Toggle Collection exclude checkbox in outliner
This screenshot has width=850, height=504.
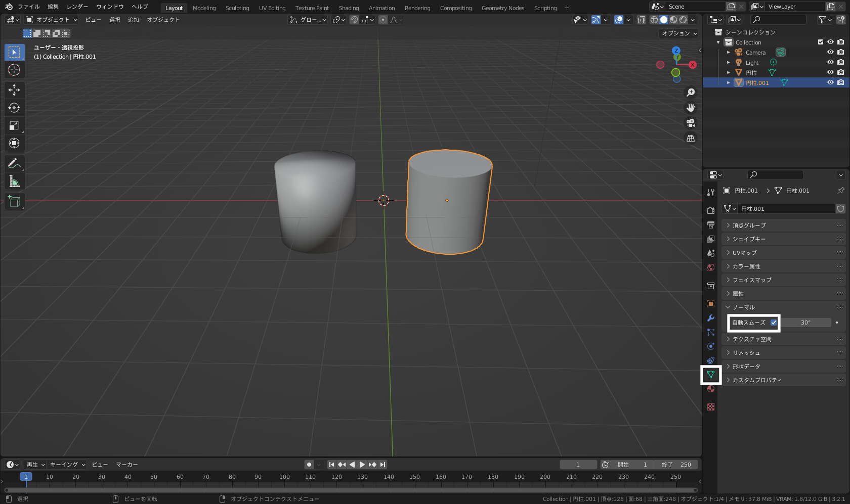pyautogui.click(x=821, y=42)
